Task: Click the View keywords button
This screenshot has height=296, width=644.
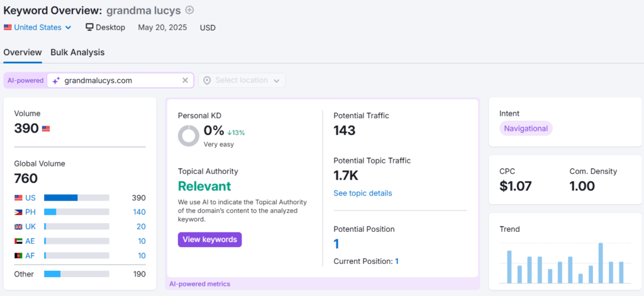Action: (x=210, y=240)
